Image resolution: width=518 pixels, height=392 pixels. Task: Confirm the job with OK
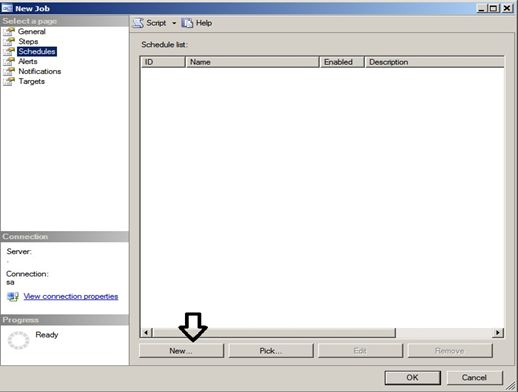click(412, 377)
